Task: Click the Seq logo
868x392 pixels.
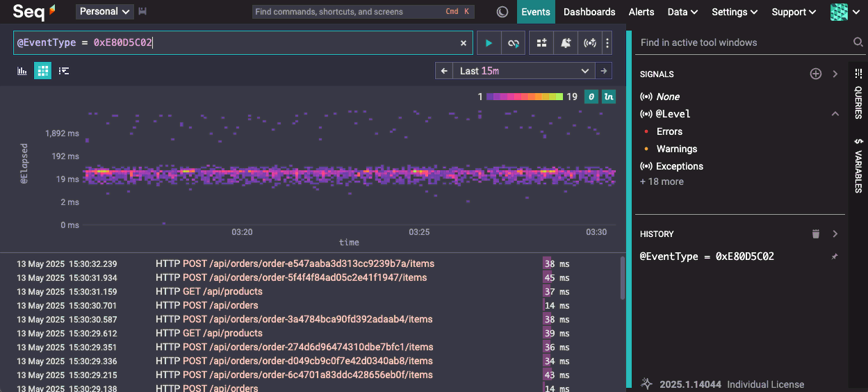Action: (x=34, y=12)
